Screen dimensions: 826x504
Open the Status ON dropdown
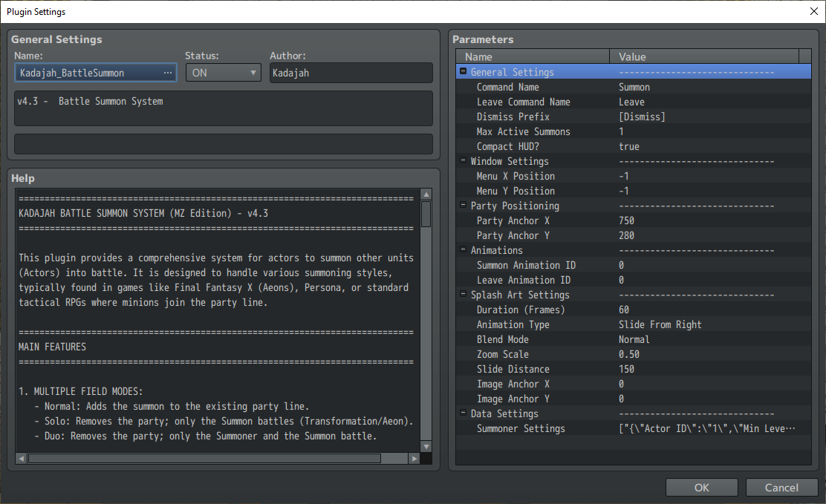pos(224,73)
